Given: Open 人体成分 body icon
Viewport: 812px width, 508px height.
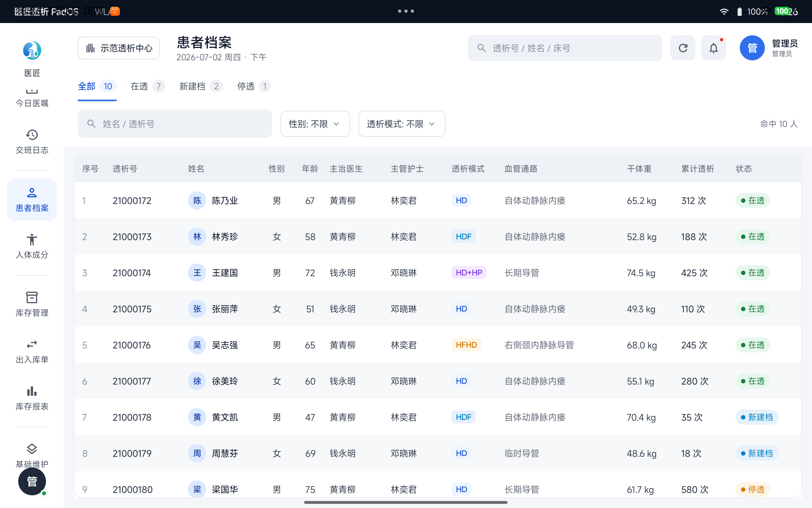Looking at the screenshot, I should [32, 239].
